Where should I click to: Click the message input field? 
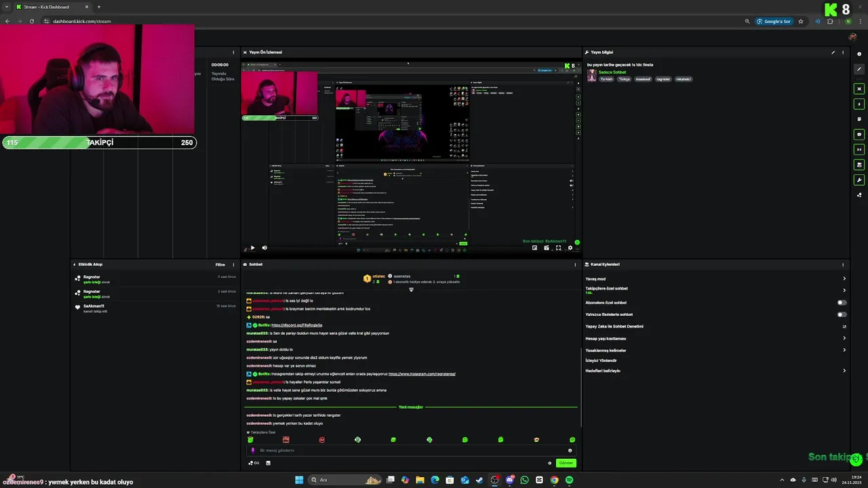(411, 450)
